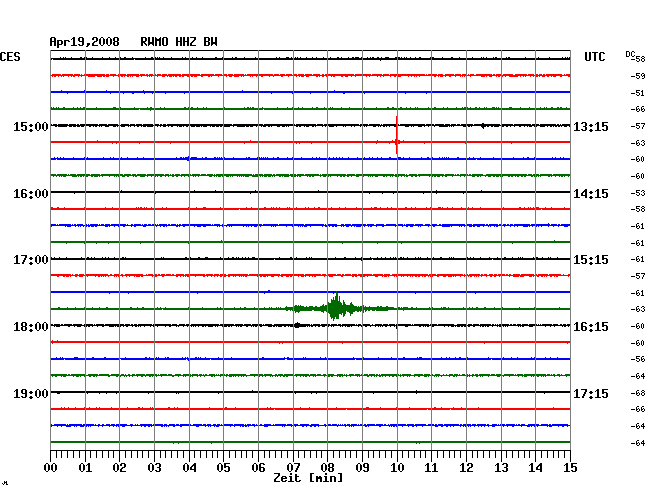Click the "19:00" local time label
Viewport: 650px width, 494px height.
[31, 393]
